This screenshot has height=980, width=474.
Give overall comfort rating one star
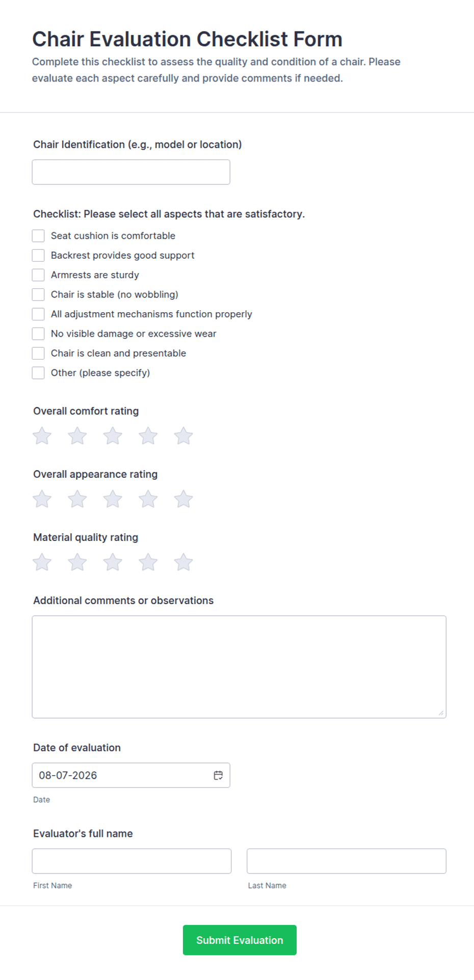[42, 435]
